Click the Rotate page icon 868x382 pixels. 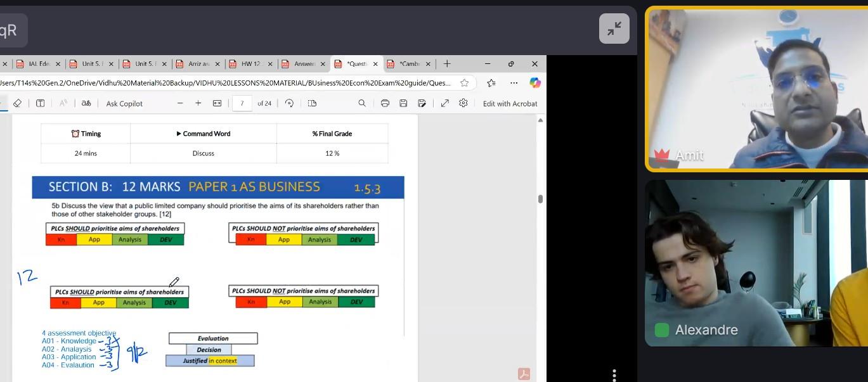coord(289,103)
